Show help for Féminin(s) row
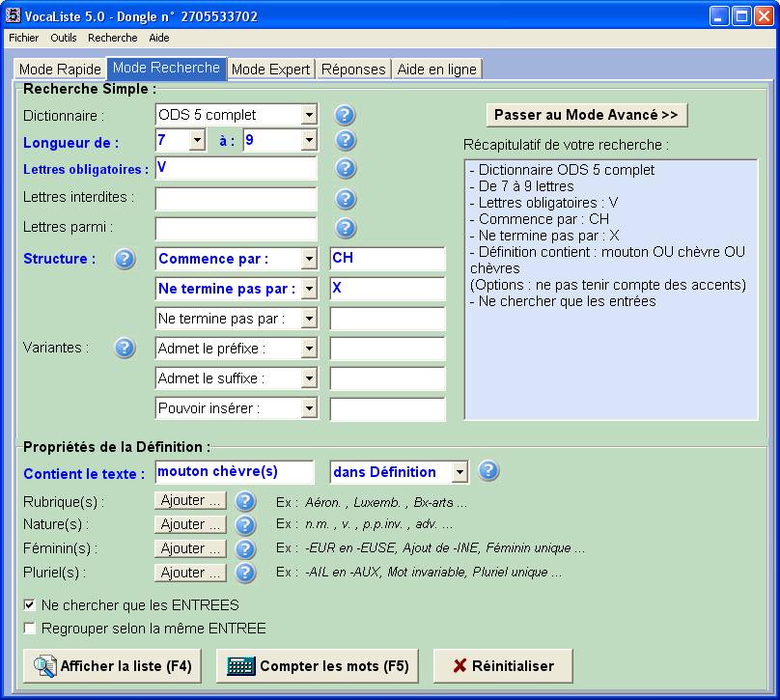780x700 pixels. pyautogui.click(x=245, y=548)
